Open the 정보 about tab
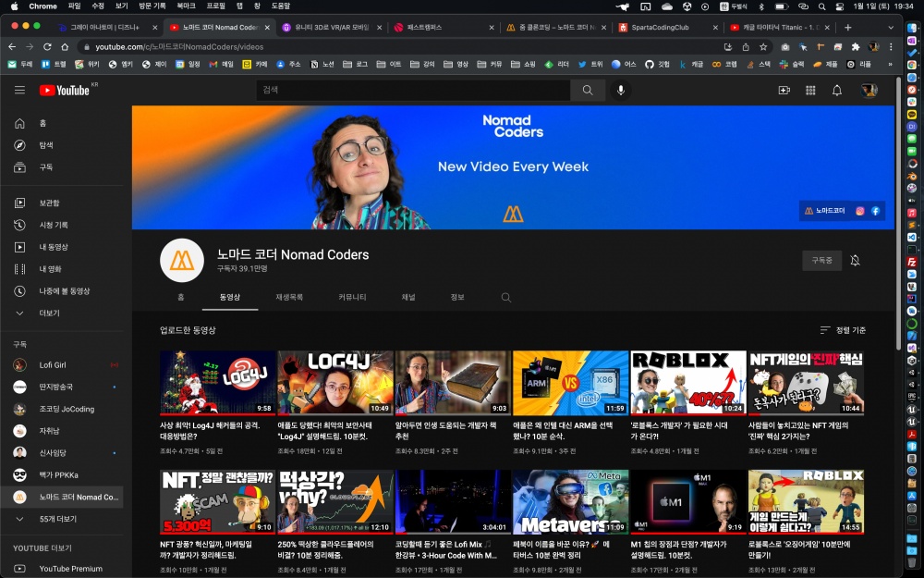The height and width of the screenshot is (578, 924). click(457, 297)
